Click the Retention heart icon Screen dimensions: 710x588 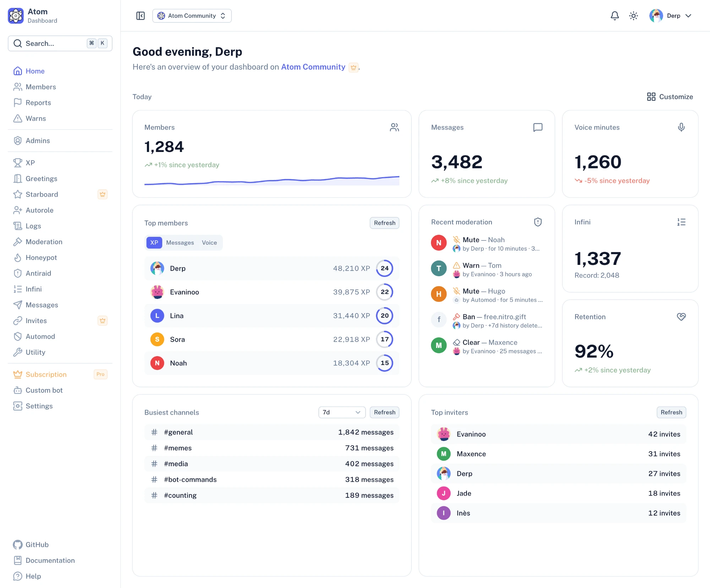[681, 317]
